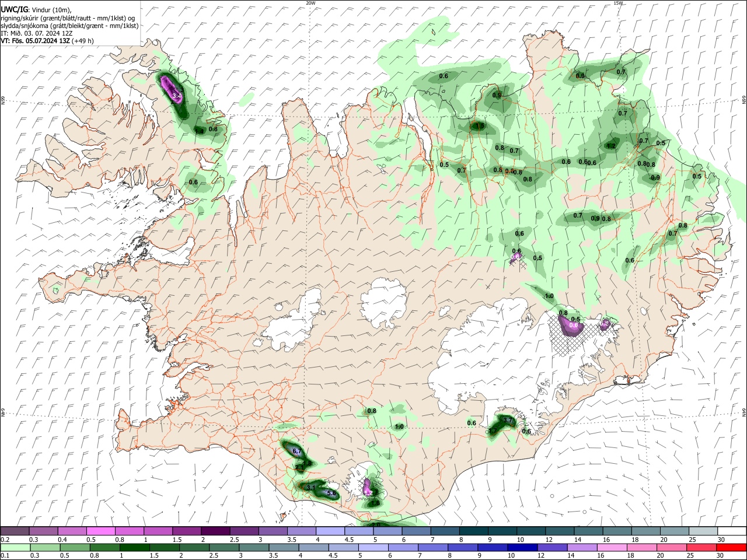
Task: Click the palest green 0.1–0.3 rain swatch
Action: coord(15,547)
